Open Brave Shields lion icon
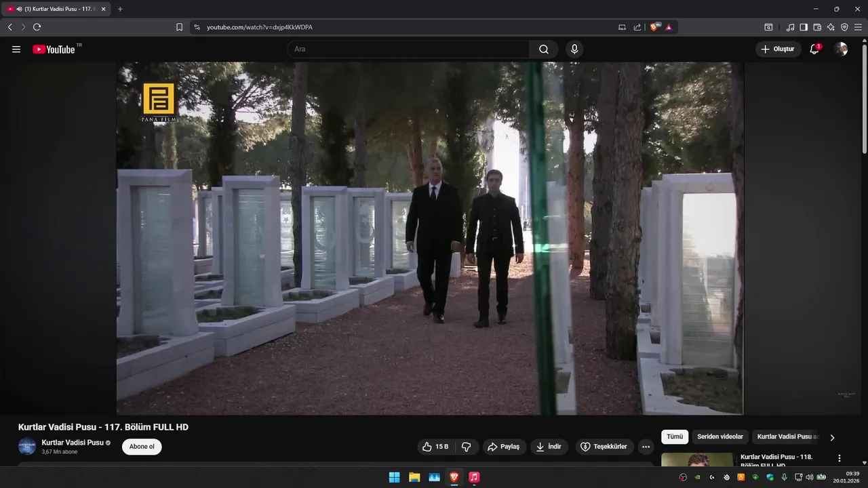 click(654, 27)
